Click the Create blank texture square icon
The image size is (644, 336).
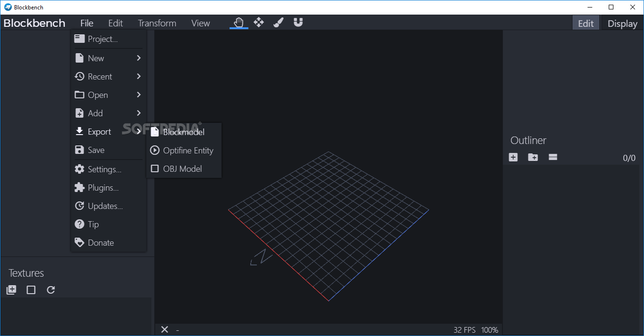pyautogui.click(x=31, y=290)
